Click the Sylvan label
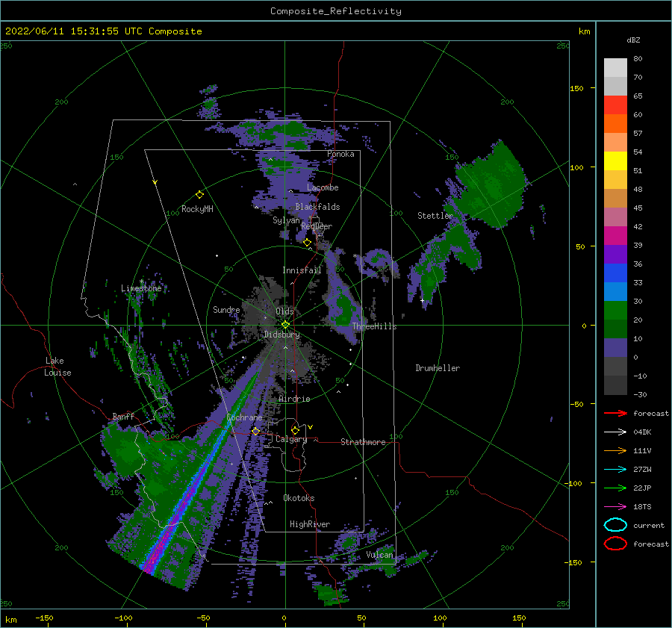This screenshot has width=672, height=628. pos(286,220)
